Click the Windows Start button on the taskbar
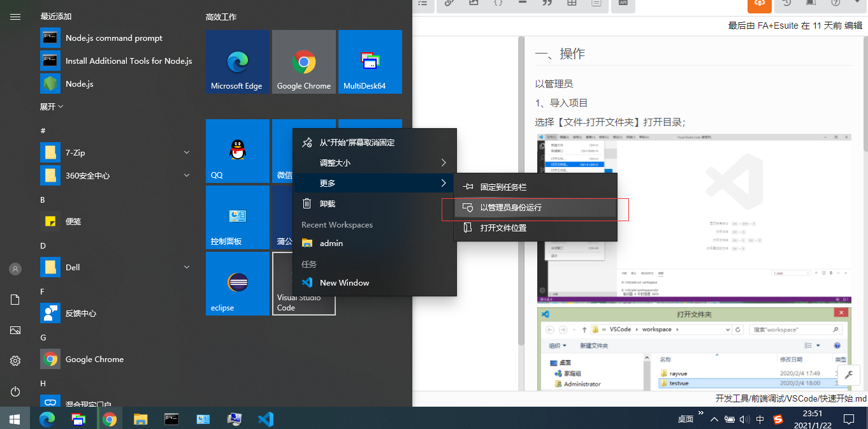The width and height of the screenshot is (868, 429). click(x=15, y=419)
